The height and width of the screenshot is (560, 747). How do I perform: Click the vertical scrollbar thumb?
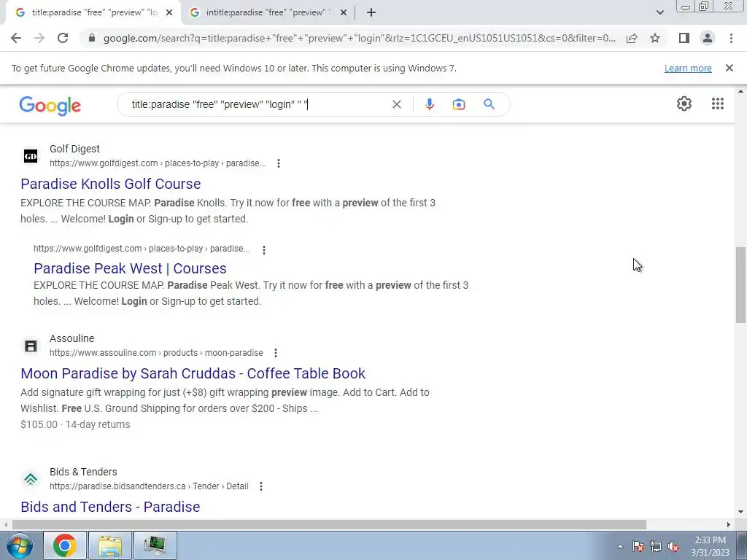(x=740, y=285)
